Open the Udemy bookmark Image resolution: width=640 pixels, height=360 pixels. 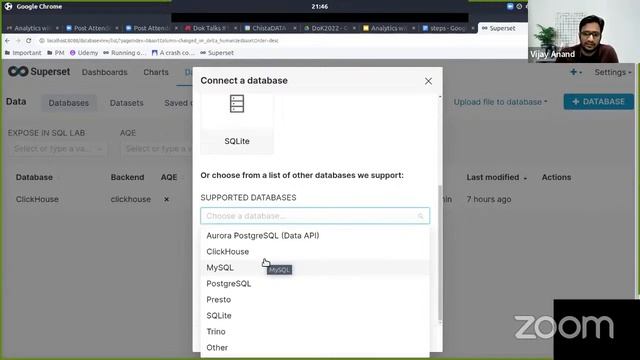point(84,53)
